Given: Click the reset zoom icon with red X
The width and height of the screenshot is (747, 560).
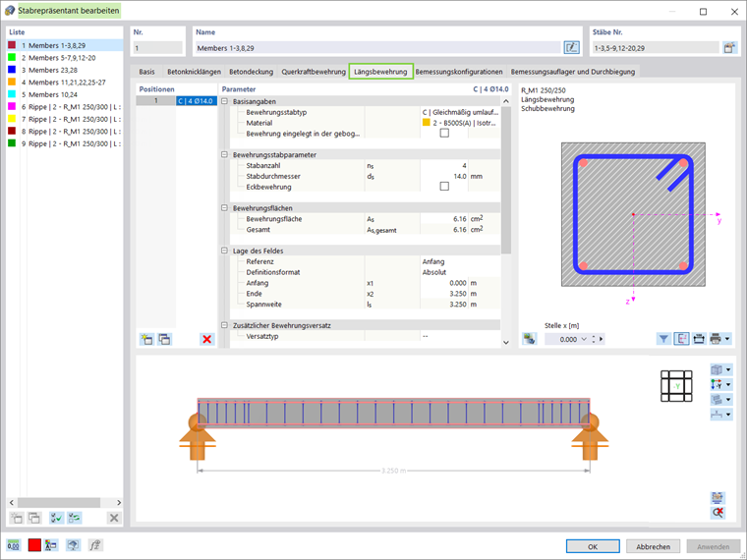Looking at the screenshot, I should [718, 513].
